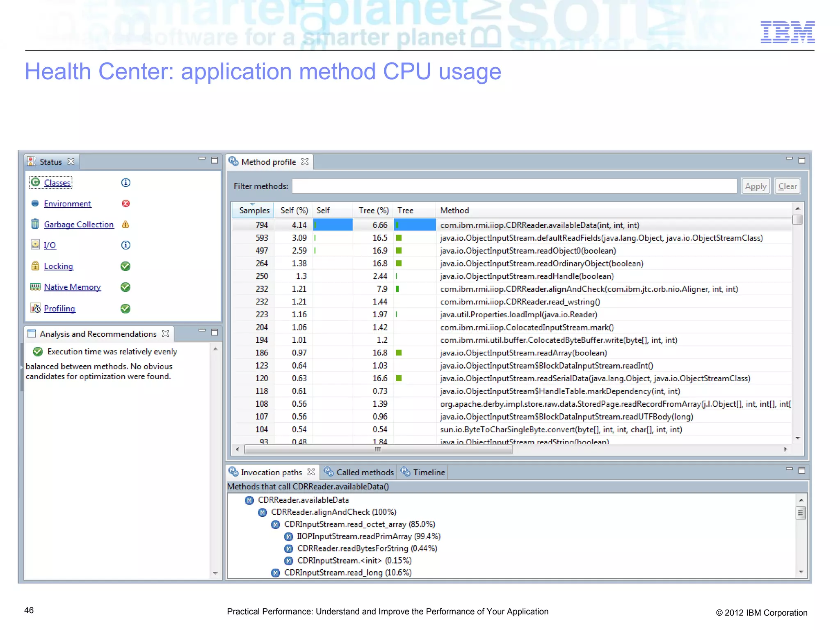Click the red error indicator beside Environment
Viewport: 840px width, 630px height.
(126, 204)
